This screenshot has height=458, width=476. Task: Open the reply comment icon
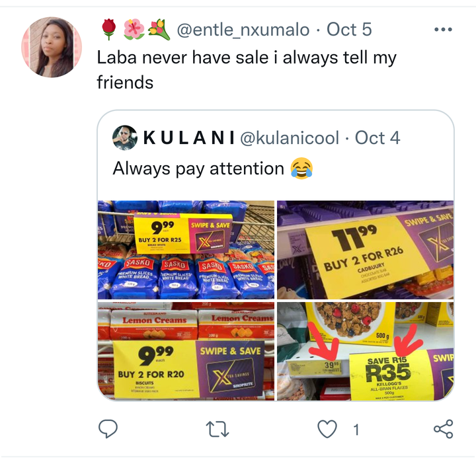click(x=108, y=429)
